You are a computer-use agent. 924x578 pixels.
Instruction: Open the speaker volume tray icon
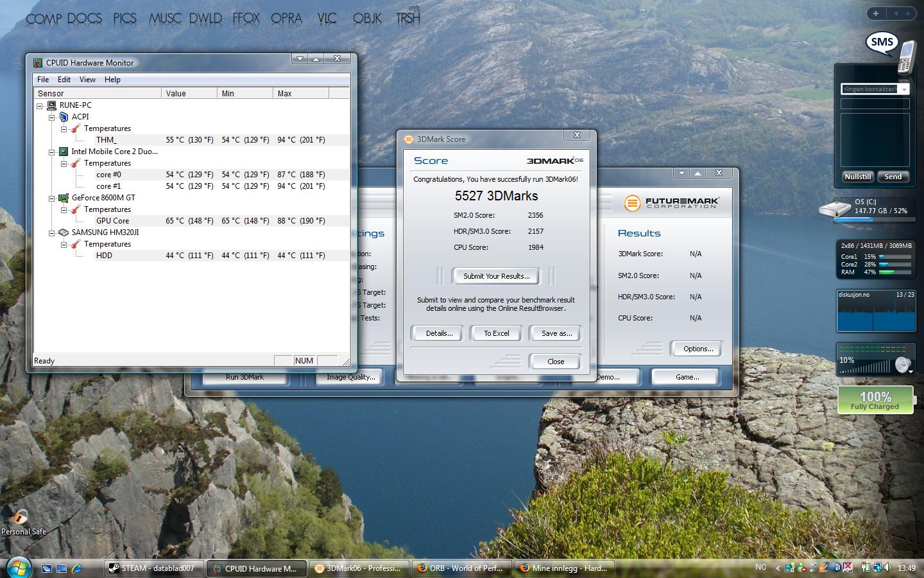pos(887,568)
